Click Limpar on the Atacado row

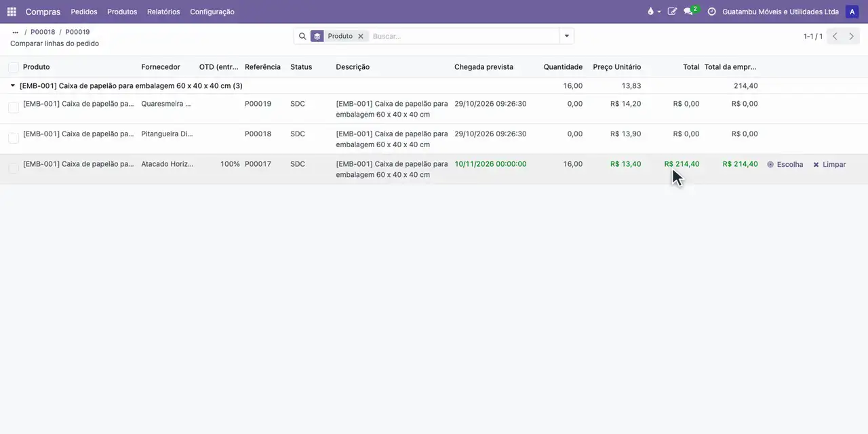pos(829,164)
